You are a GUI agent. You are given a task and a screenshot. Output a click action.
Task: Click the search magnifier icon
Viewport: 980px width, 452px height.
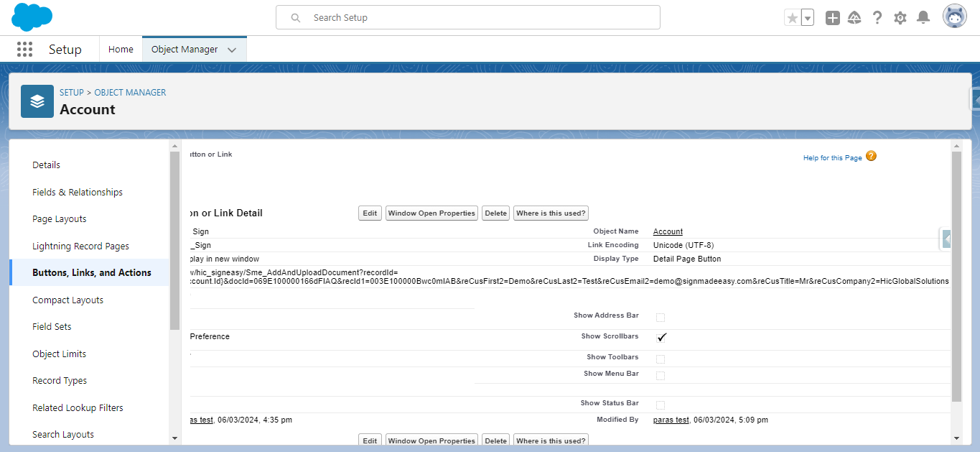(x=296, y=18)
